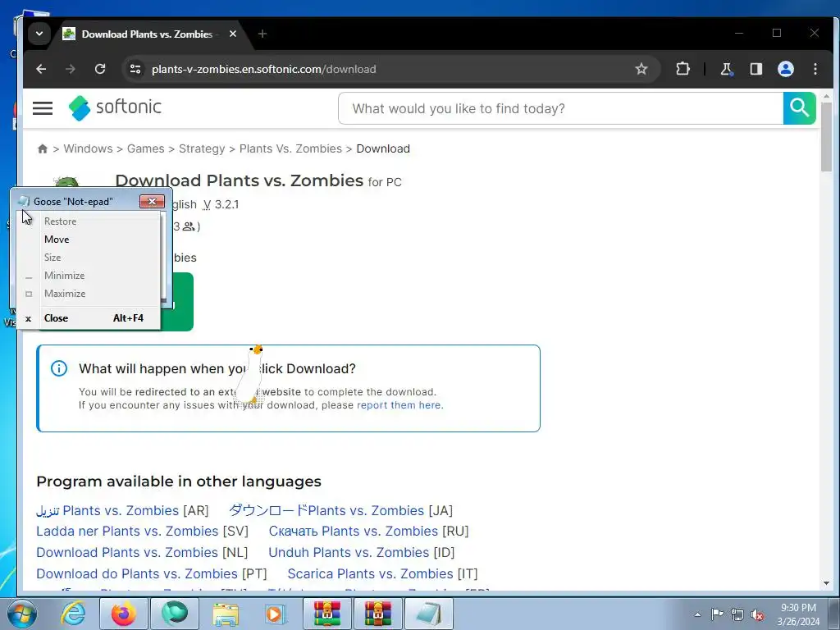
Task: Open the muted volume tray icon
Action: pyautogui.click(x=757, y=614)
